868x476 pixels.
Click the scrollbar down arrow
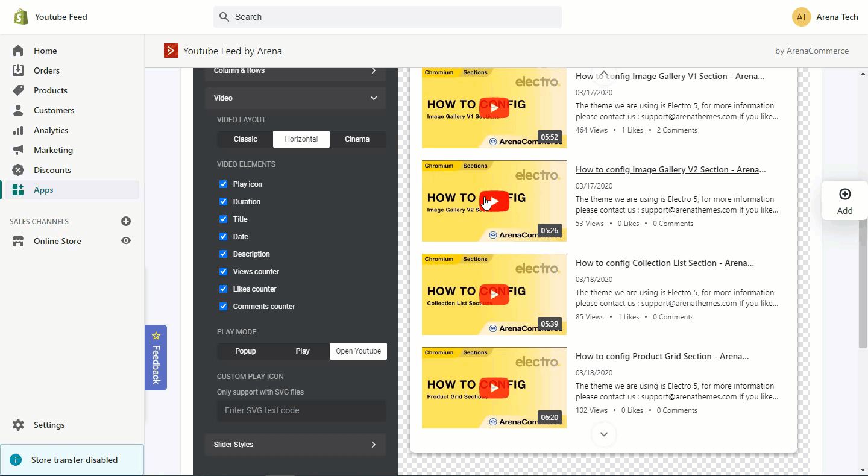863,470
